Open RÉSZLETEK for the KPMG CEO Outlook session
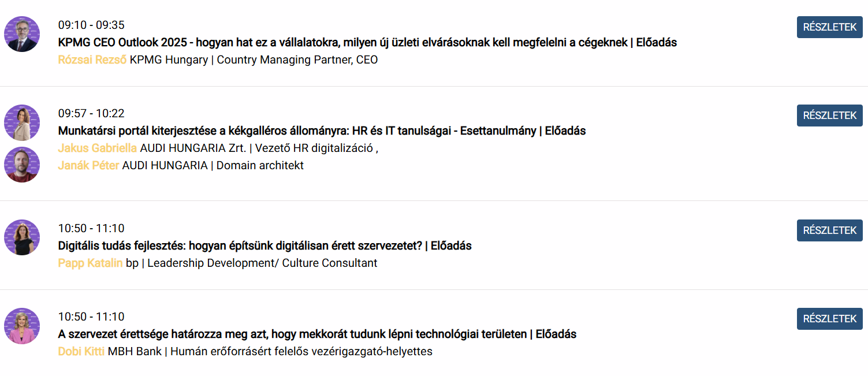Viewport: 868px width, 376px height. point(829,27)
